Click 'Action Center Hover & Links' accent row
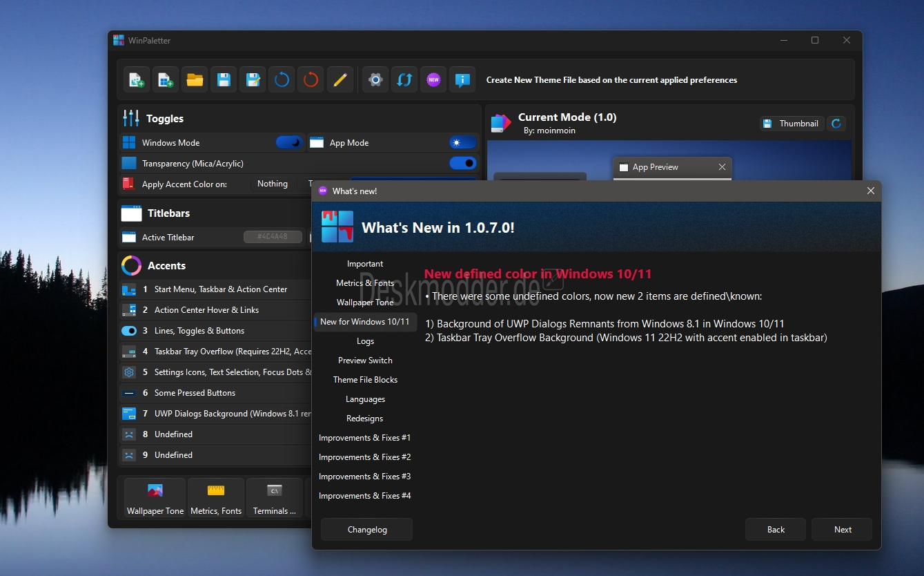The width and height of the screenshot is (924, 576). point(216,310)
